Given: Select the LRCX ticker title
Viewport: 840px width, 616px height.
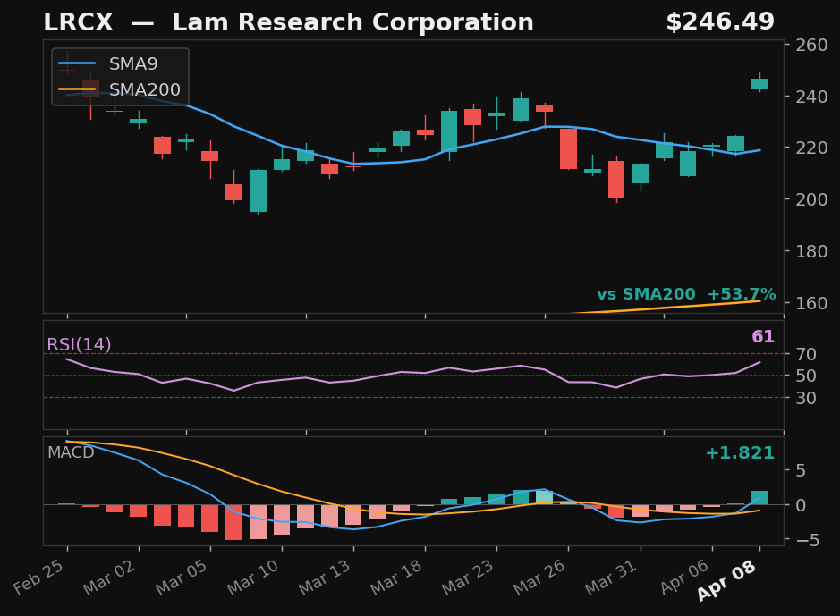Looking at the screenshot, I should [80, 21].
